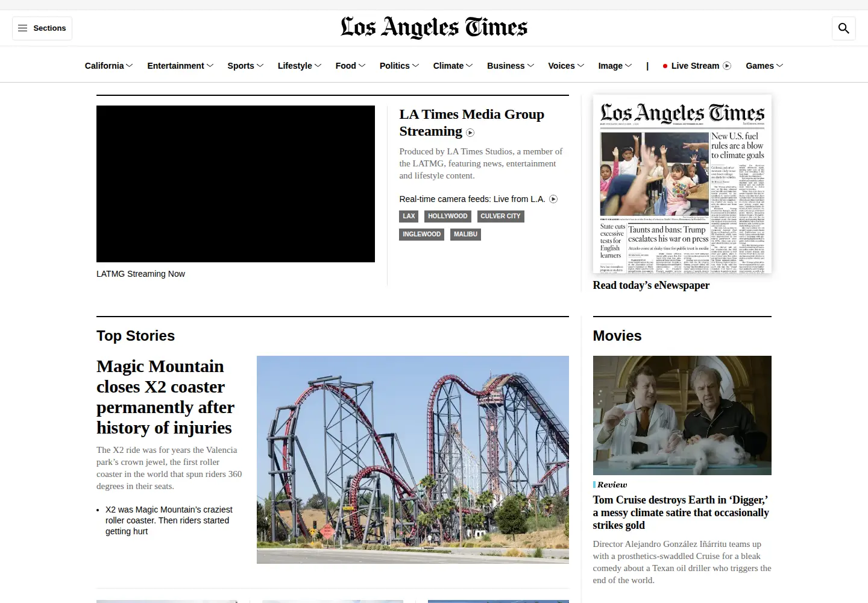Click the Live Stream nav link
Screen dimensions: 868x603
tap(695, 66)
